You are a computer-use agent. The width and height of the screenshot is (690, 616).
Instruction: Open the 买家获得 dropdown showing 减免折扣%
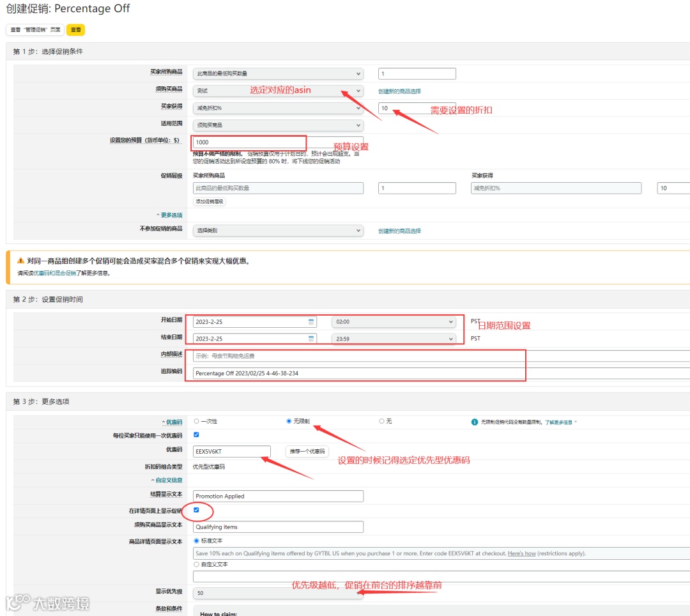point(278,108)
